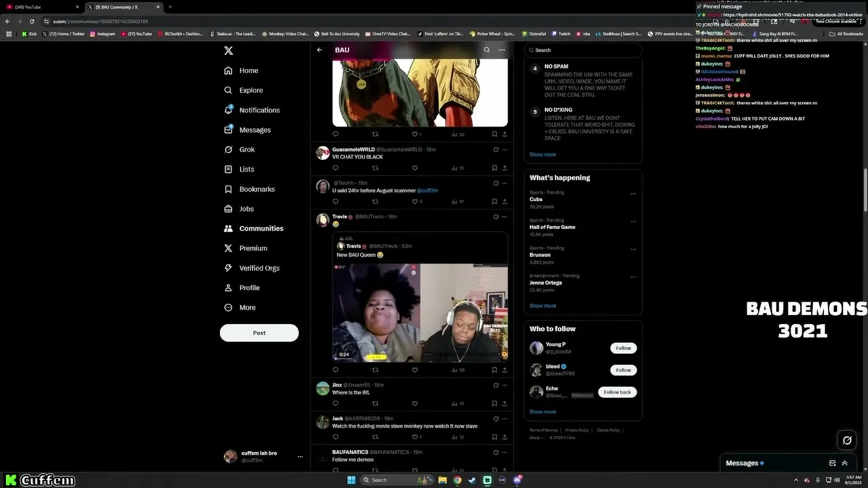The width and height of the screenshot is (868, 488).
Task: Expand the More menu in the sidebar
Action: pyautogui.click(x=239, y=308)
